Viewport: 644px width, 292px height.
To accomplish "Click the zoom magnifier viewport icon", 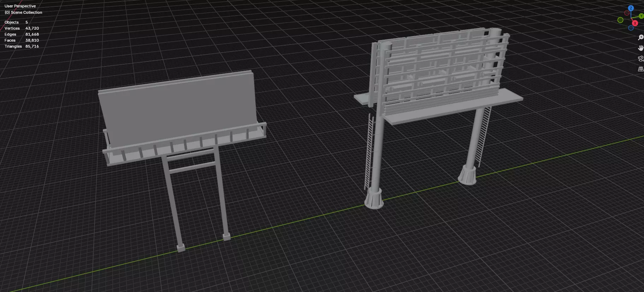I will [x=641, y=37].
